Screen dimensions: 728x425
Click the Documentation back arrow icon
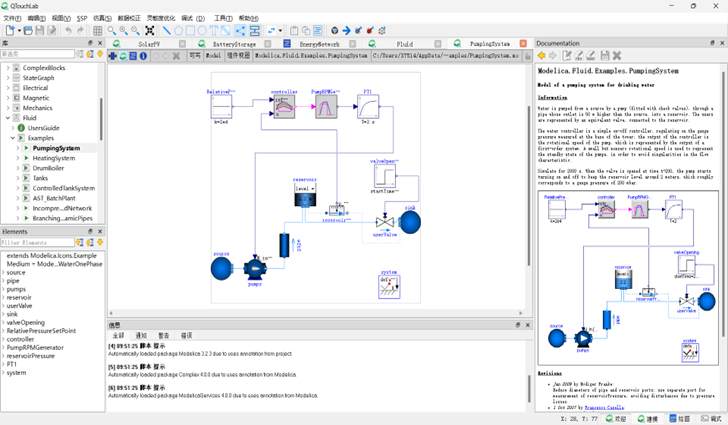[541, 56]
